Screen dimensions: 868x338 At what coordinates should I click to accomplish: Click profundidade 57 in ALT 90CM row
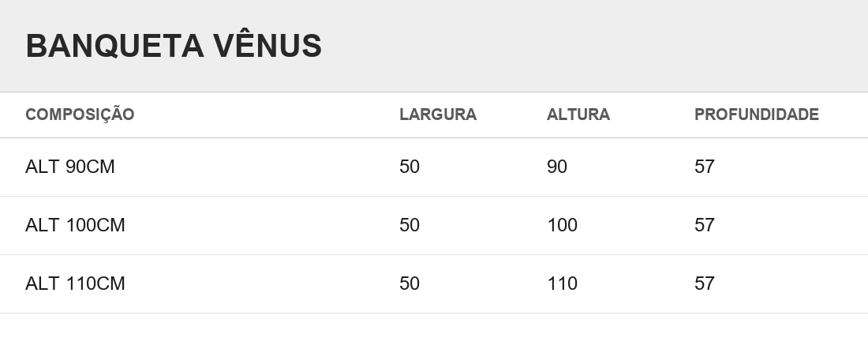[705, 166]
